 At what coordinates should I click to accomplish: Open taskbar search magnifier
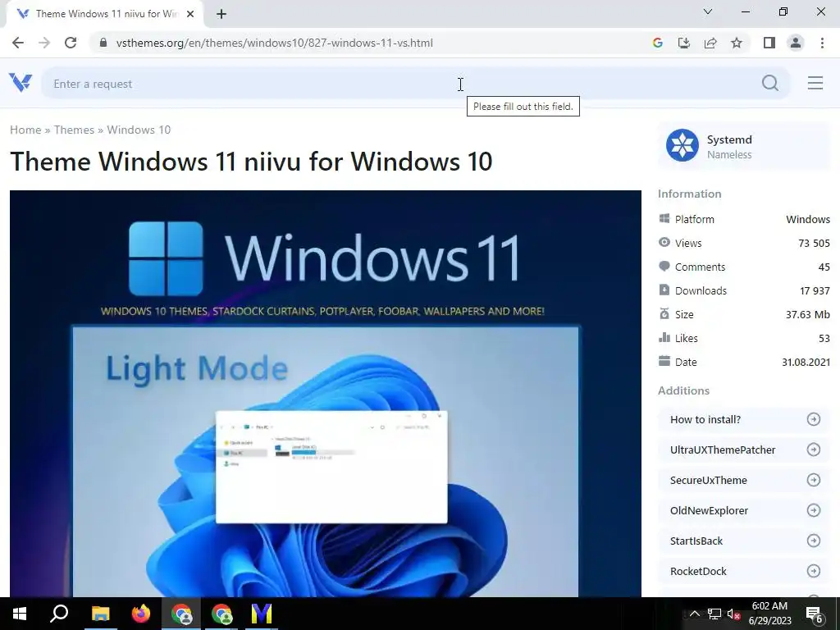(59, 614)
